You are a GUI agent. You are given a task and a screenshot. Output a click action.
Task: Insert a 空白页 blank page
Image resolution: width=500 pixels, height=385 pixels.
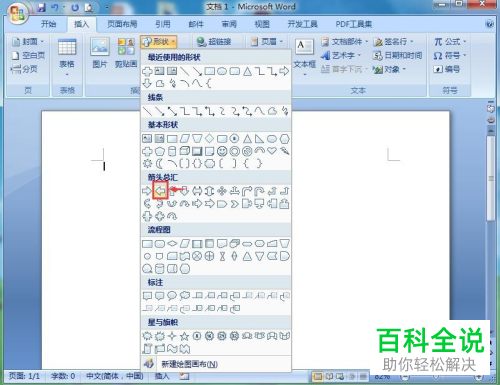(28, 55)
